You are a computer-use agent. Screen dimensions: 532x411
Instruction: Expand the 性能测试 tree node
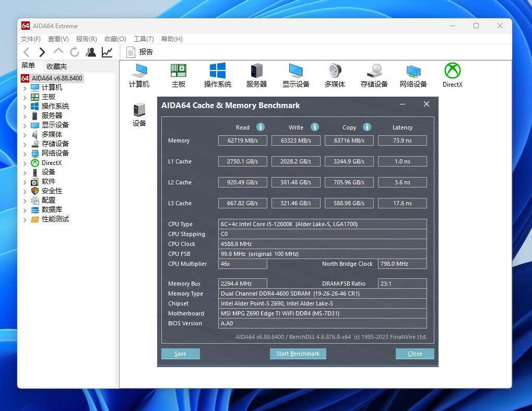coord(25,219)
